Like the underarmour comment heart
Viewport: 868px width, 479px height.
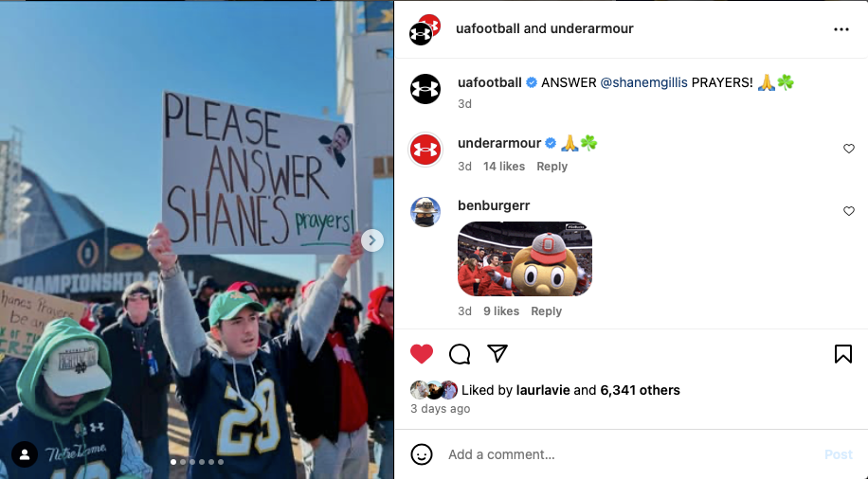pyautogui.click(x=849, y=149)
